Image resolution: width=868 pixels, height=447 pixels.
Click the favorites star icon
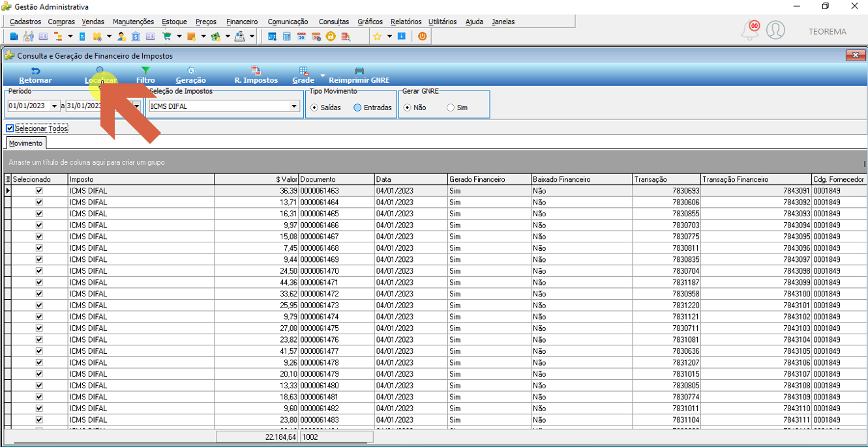(377, 36)
